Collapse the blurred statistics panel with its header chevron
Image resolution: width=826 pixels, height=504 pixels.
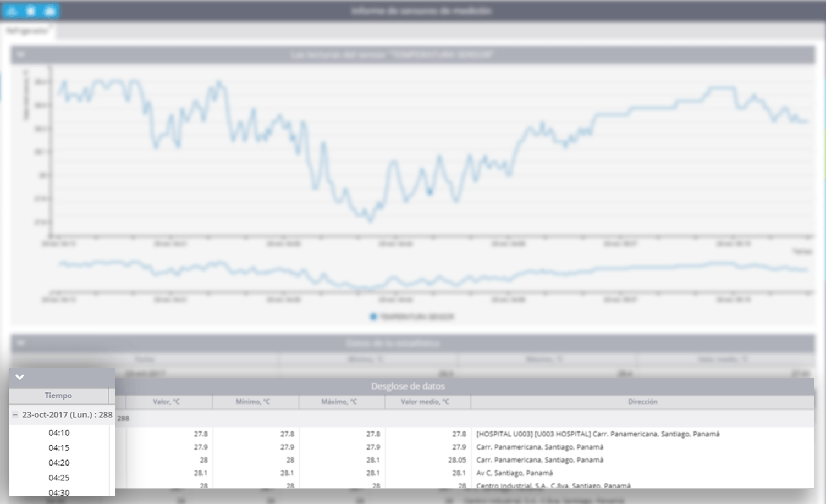pyautogui.click(x=20, y=343)
